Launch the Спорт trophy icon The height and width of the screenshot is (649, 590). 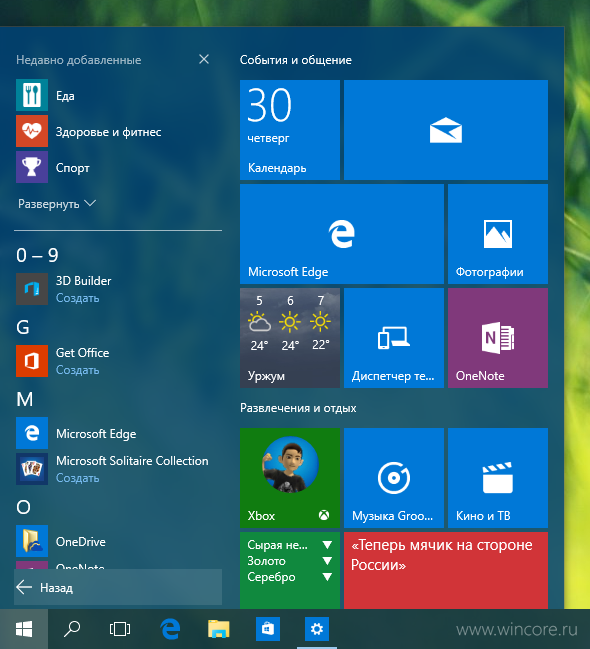tap(32, 167)
